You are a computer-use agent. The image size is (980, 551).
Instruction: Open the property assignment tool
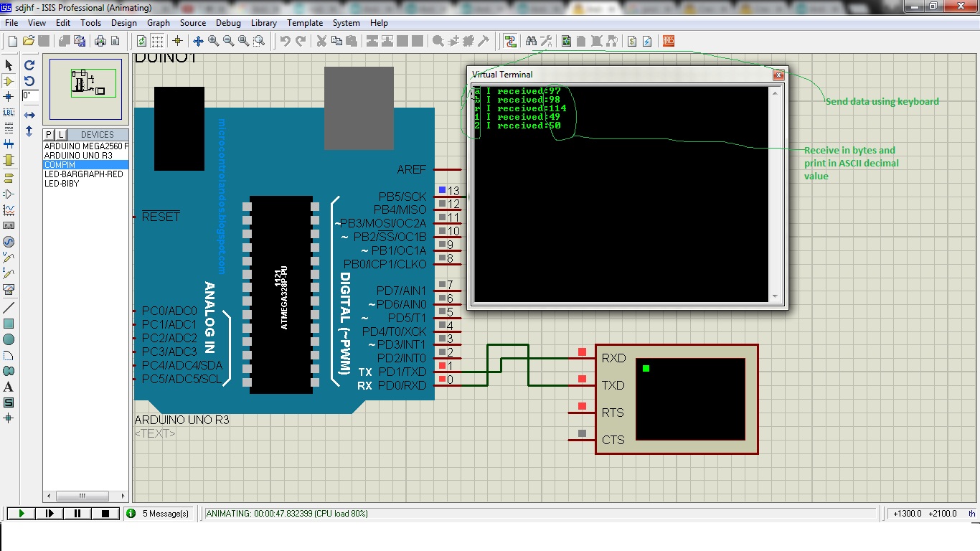(546, 41)
